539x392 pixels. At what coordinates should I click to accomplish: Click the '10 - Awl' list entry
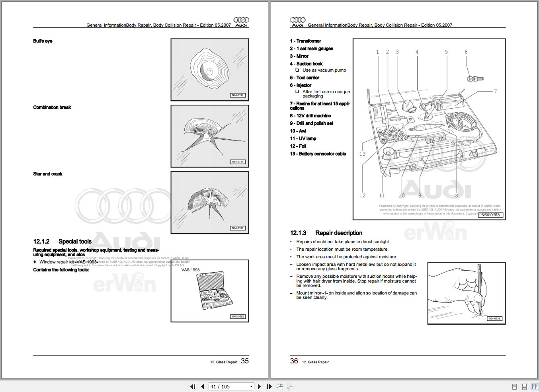click(298, 131)
